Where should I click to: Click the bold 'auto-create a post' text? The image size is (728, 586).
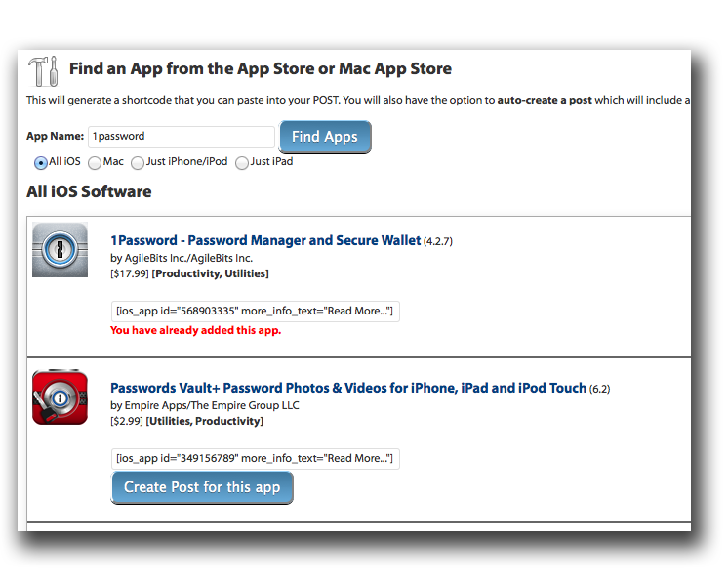pos(545,100)
